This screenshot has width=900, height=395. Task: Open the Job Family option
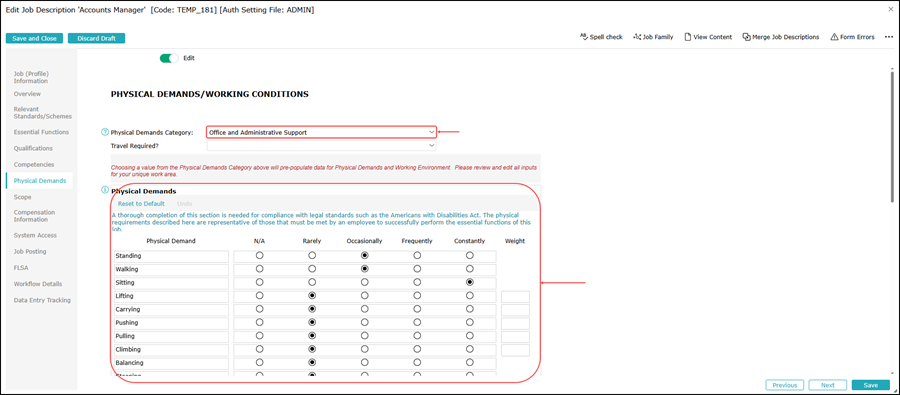tap(653, 37)
